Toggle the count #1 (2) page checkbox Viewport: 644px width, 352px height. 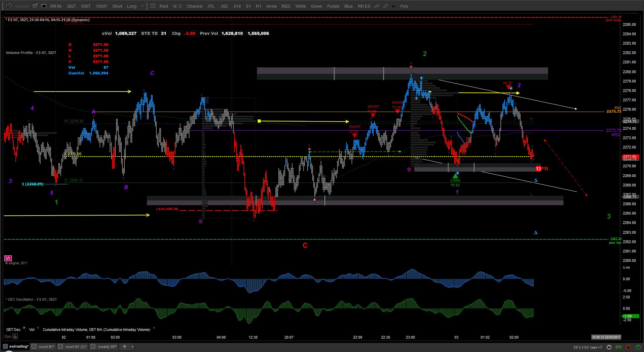pyautogui.click(x=60, y=346)
